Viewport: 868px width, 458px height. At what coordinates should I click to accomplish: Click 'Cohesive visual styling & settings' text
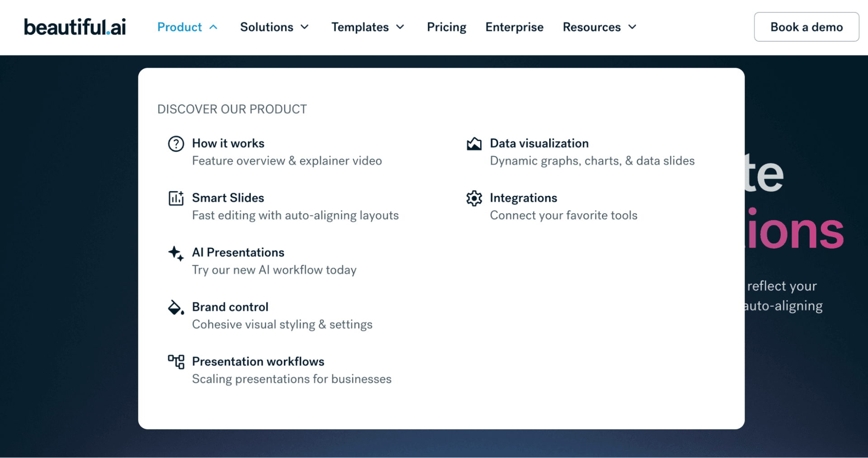coord(282,324)
